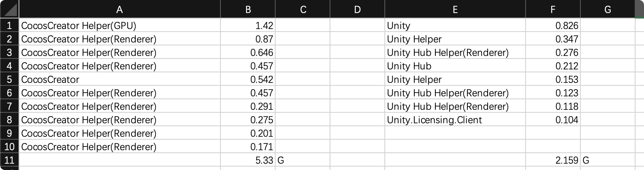Click the column C header

pyautogui.click(x=303, y=9)
